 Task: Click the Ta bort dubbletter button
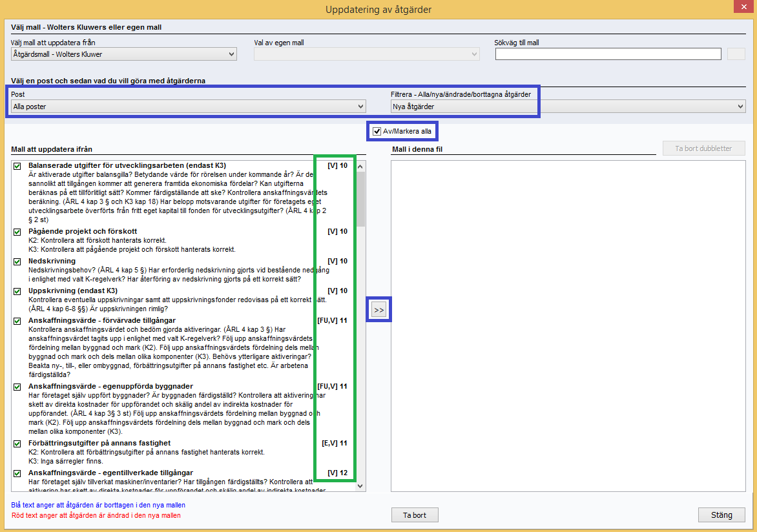point(704,148)
